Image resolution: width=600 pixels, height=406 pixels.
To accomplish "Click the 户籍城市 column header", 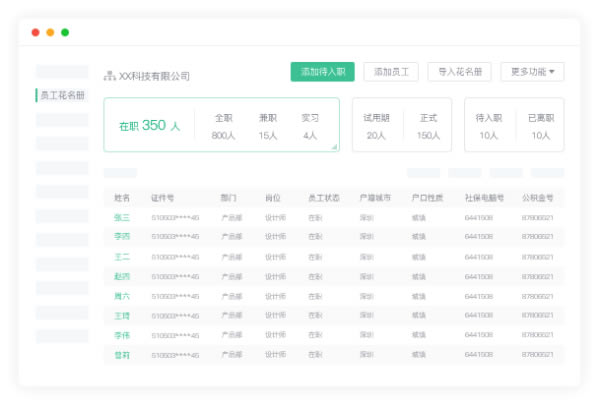I will [375, 198].
